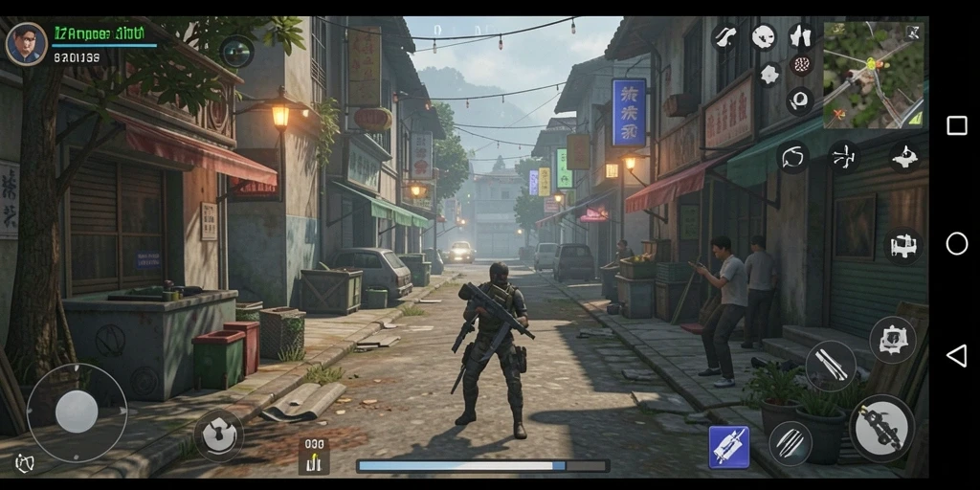980x490 pixels.
Task: Tap the small outline icon under joystick
Action: [x=24, y=463]
